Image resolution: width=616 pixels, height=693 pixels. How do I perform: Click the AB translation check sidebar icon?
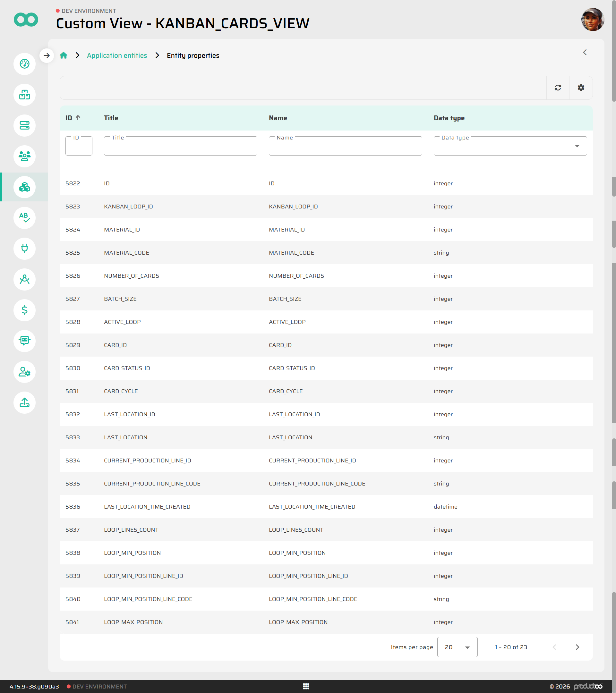click(x=24, y=218)
